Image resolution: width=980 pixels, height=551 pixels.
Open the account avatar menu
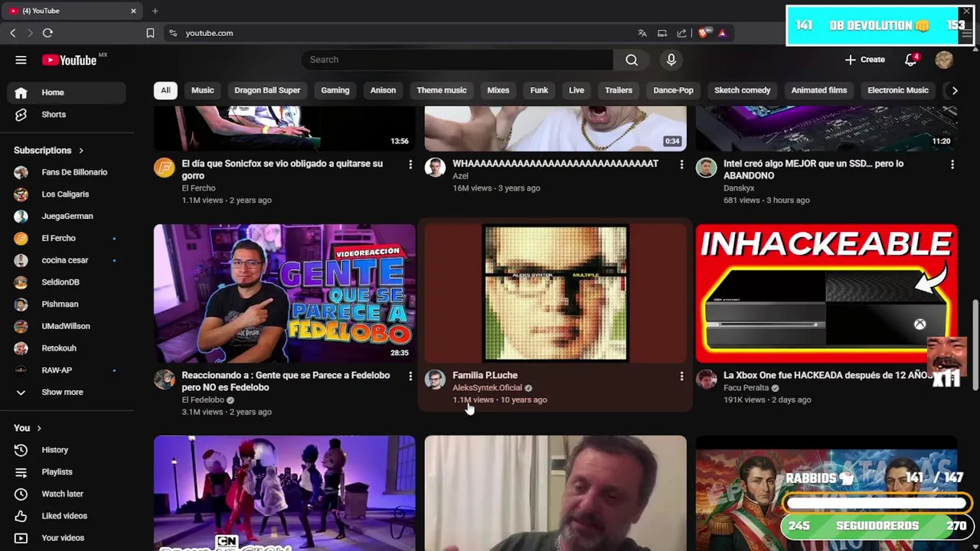pyautogui.click(x=944, y=60)
